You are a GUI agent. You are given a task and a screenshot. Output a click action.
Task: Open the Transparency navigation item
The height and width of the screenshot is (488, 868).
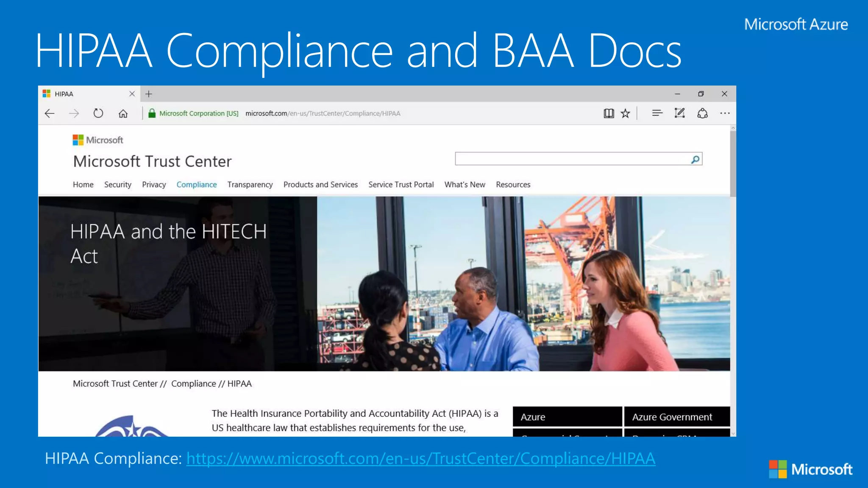point(250,185)
